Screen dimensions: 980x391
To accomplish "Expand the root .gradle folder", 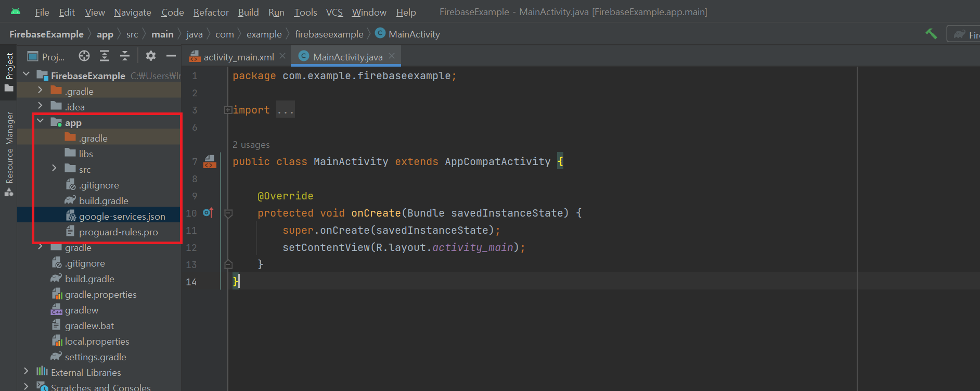I will pos(40,90).
